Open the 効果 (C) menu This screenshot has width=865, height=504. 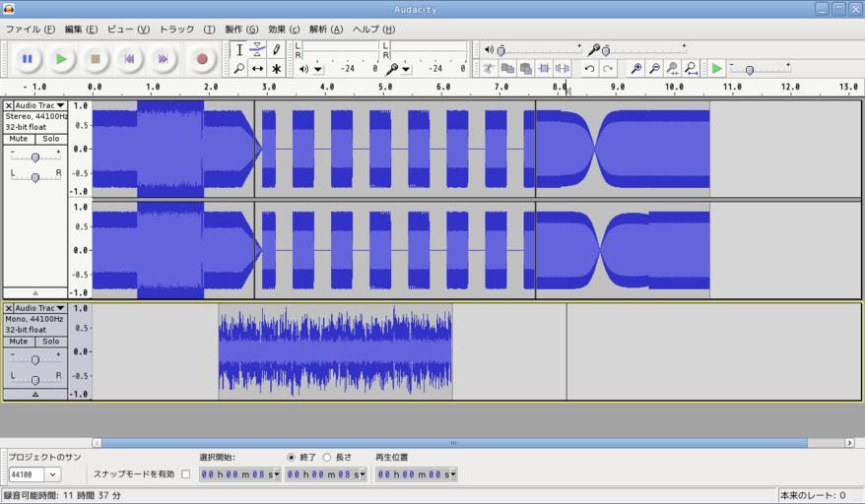283,30
